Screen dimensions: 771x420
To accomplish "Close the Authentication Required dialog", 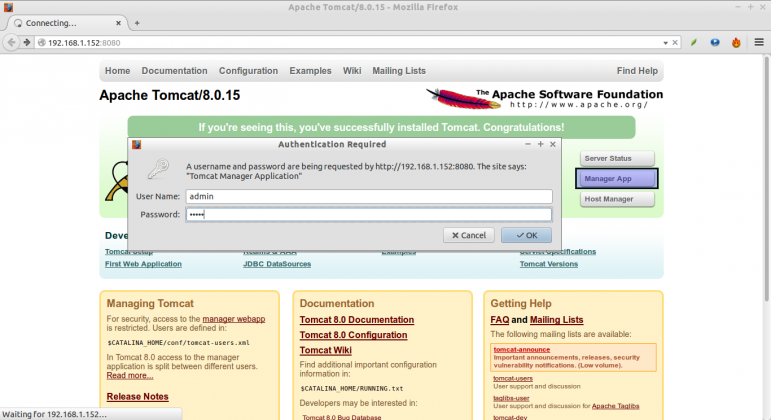I will click(x=553, y=144).
